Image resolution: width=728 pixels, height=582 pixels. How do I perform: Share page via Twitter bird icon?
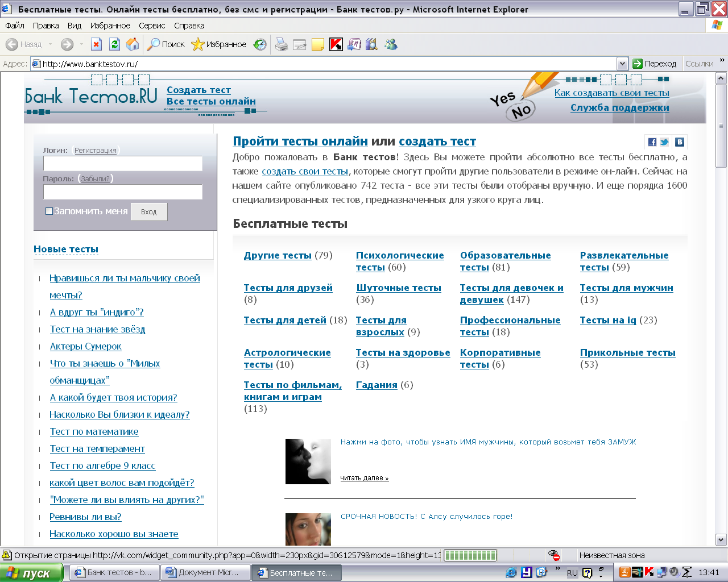[664, 142]
